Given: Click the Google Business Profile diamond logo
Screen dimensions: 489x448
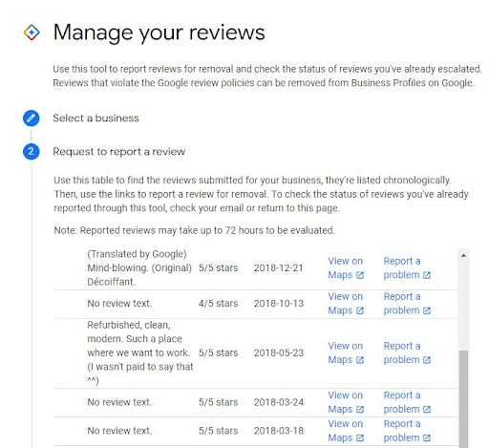Looking at the screenshot, I should point(32,32).
